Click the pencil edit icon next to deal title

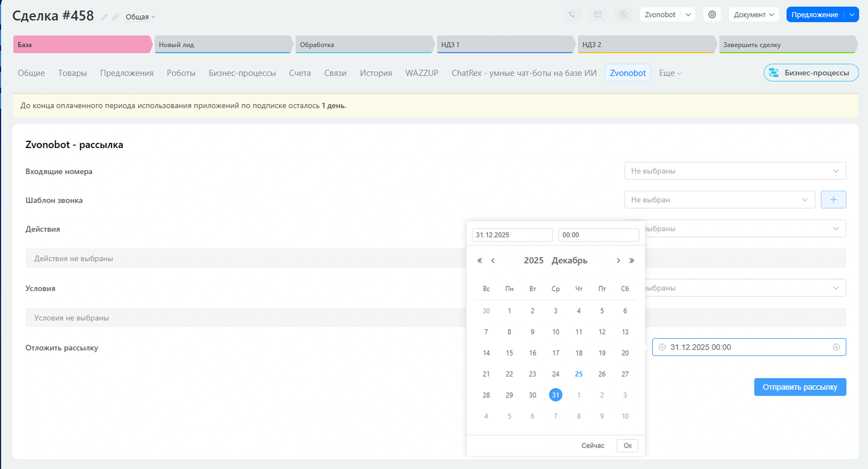(105, 17)
